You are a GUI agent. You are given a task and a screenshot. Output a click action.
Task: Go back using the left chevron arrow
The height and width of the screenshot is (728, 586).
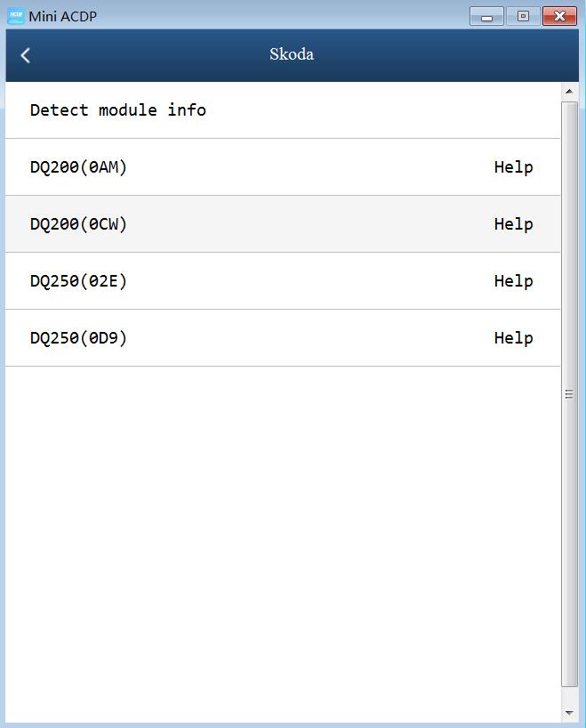pos(26,55)
